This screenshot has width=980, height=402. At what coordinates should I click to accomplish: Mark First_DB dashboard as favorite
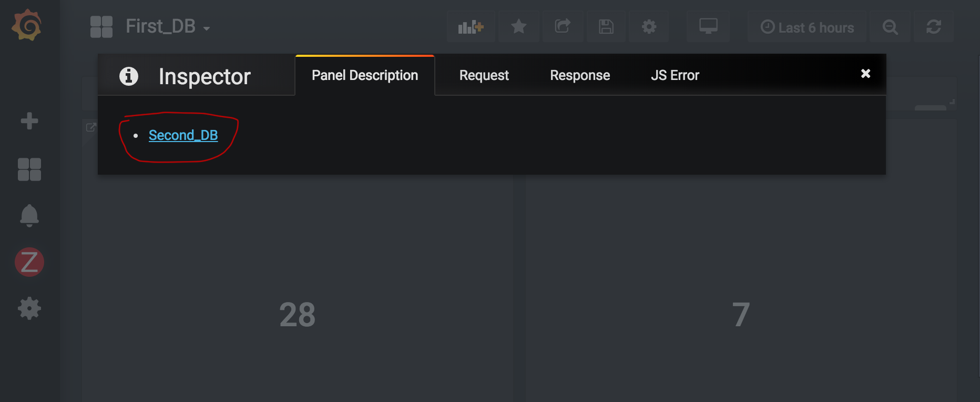[x=518, y=27]
